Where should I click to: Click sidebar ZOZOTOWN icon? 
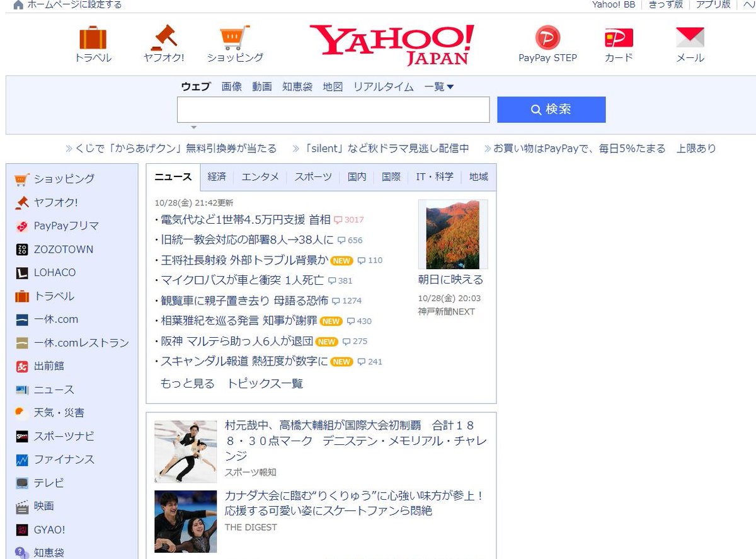tap(22, 250)
